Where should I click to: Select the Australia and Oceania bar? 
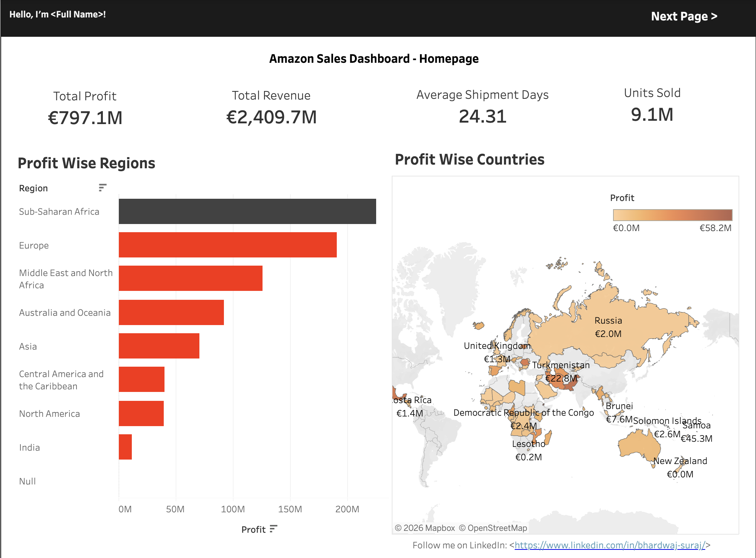point(171,312)
